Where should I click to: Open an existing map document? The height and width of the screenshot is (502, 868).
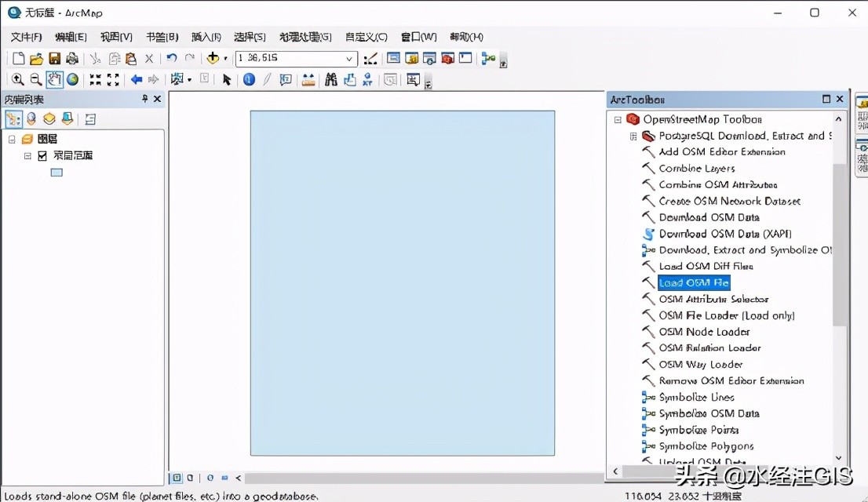[x=37, y=58]
